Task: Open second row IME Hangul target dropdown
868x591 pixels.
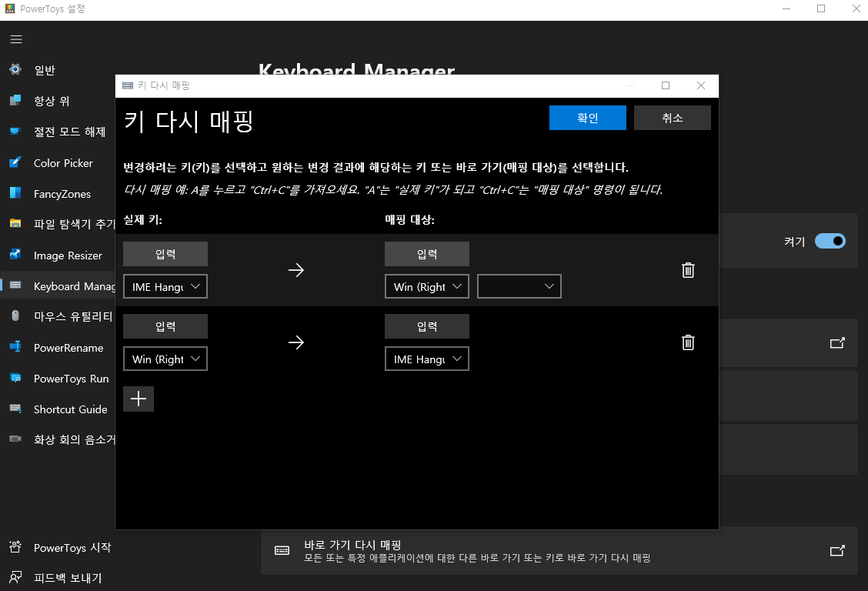Action: (427, 359)
